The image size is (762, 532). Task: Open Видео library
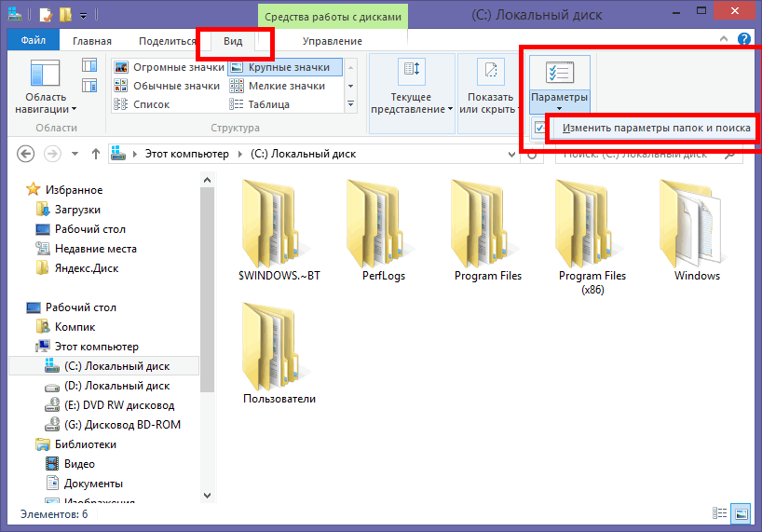79,464
